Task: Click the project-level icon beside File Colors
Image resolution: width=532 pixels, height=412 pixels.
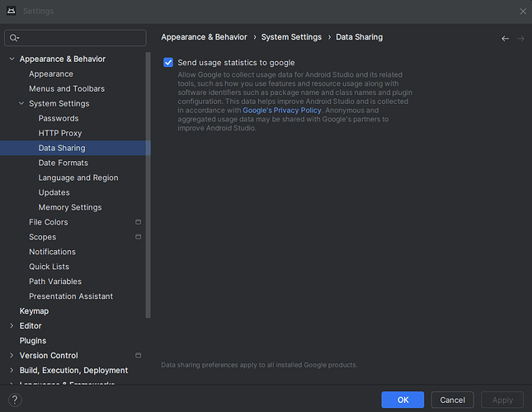Action: pyautogui.click(x=139, y=222)
